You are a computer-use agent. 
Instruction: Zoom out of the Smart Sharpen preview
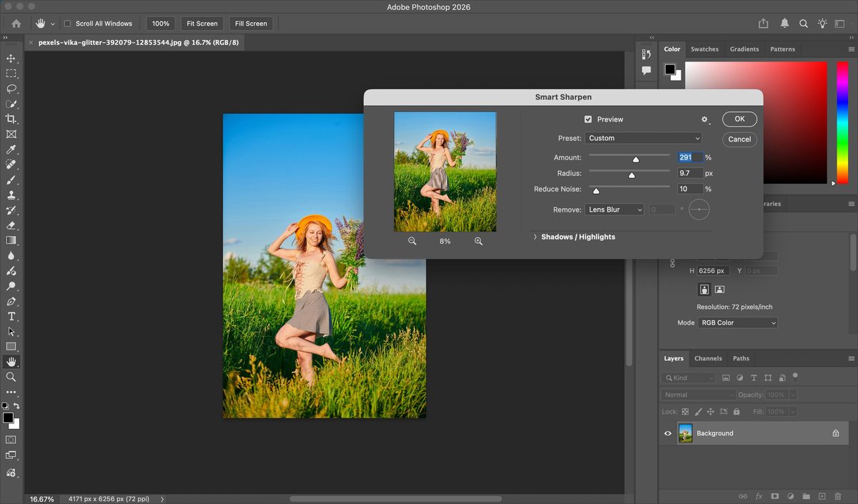pyautogui.click(x=413, y=242)
